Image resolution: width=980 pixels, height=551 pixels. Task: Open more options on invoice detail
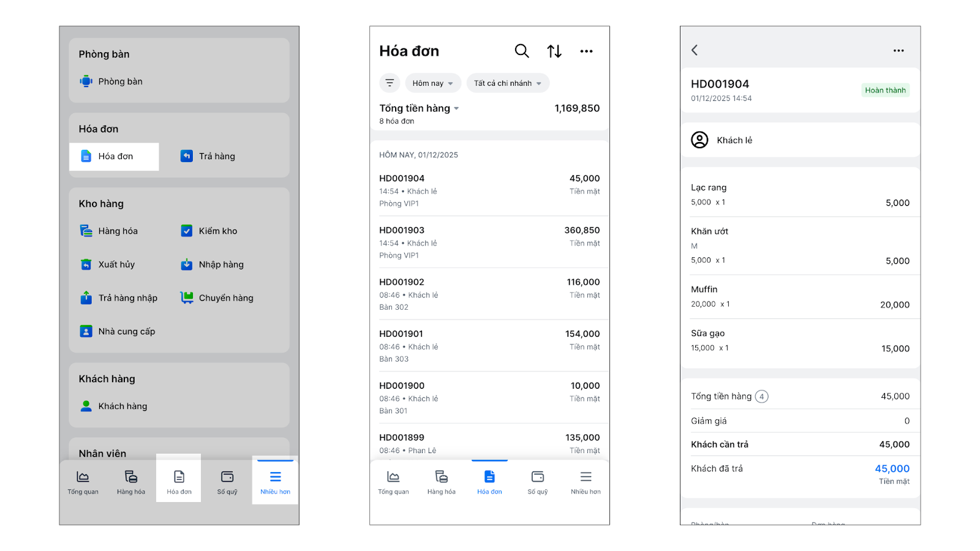click(898, 51)
